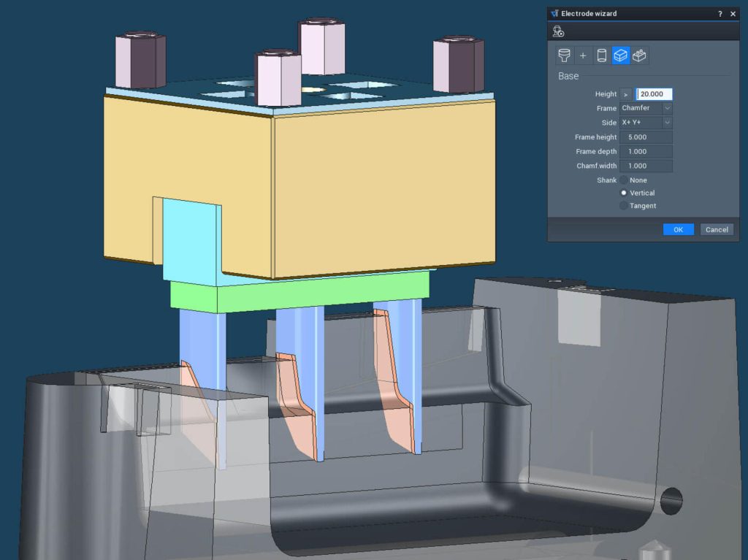Edit the Chamf.width field

pos(646,166)
